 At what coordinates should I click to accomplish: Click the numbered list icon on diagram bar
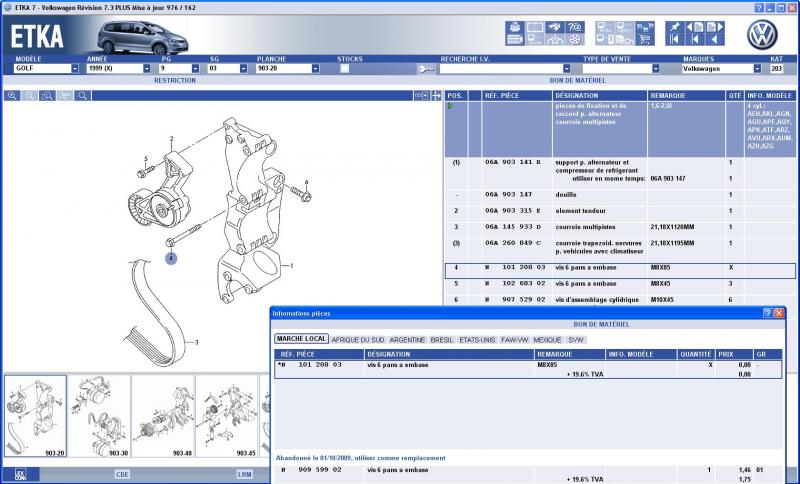pos(421,95)
